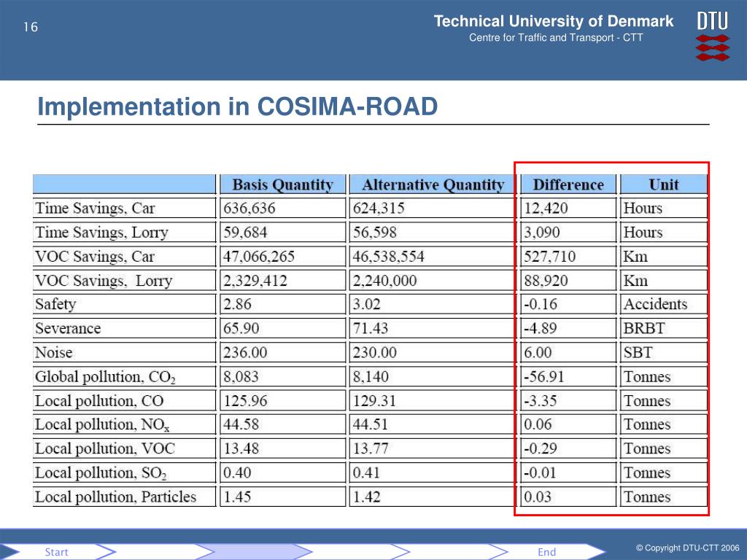The image size is (747, 560).
Task: Click the Technical University of Denmark heading
Action: coord(553,21)
